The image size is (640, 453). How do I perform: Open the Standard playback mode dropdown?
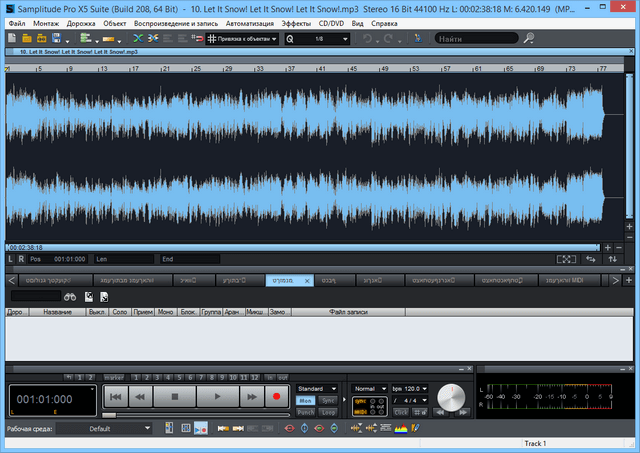coord(318,388)
